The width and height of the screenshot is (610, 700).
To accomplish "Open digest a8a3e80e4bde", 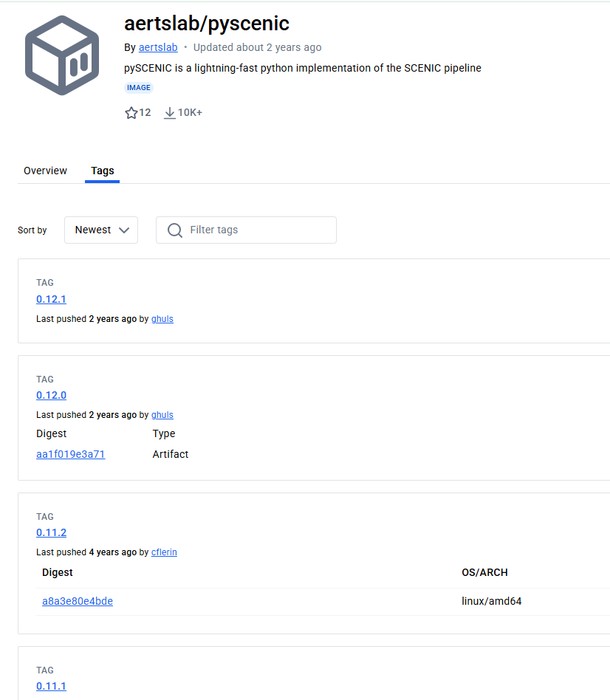I will (78, 601).
